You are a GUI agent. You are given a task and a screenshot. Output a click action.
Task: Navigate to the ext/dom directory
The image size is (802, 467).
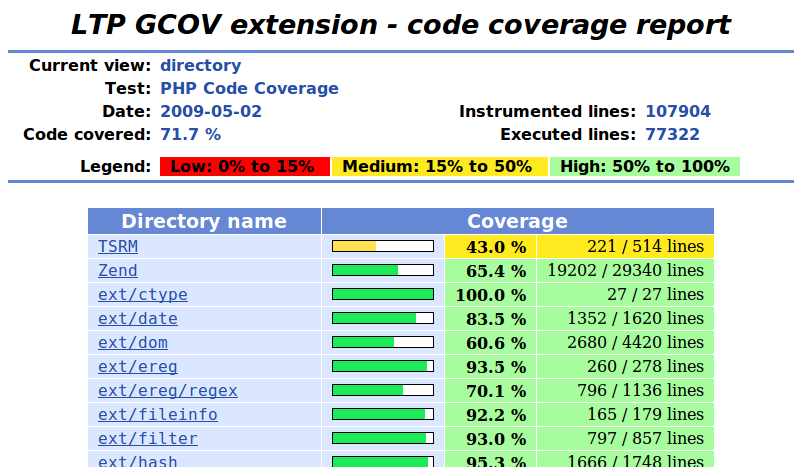tap(132, 343)
